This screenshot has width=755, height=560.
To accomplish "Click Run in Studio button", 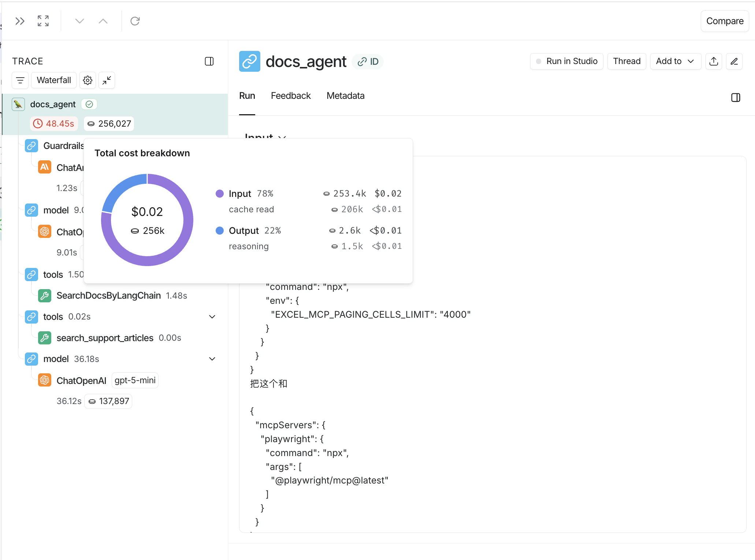I will point(567,61).
